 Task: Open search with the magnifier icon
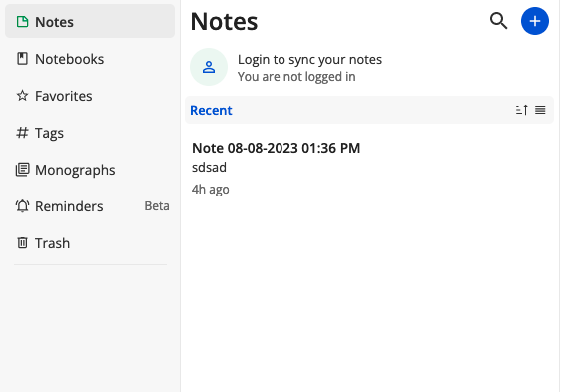tap(498, 21)
